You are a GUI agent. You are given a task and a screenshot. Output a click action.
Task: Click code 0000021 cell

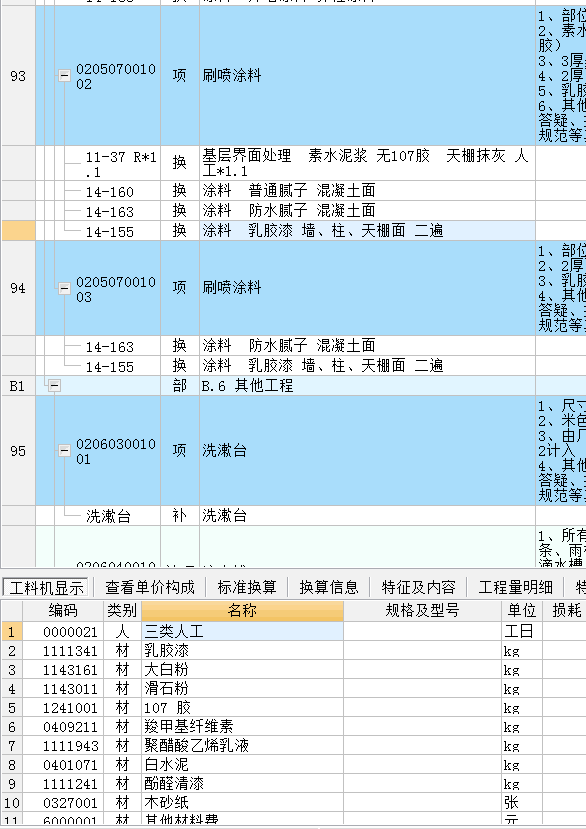[63, 631]
